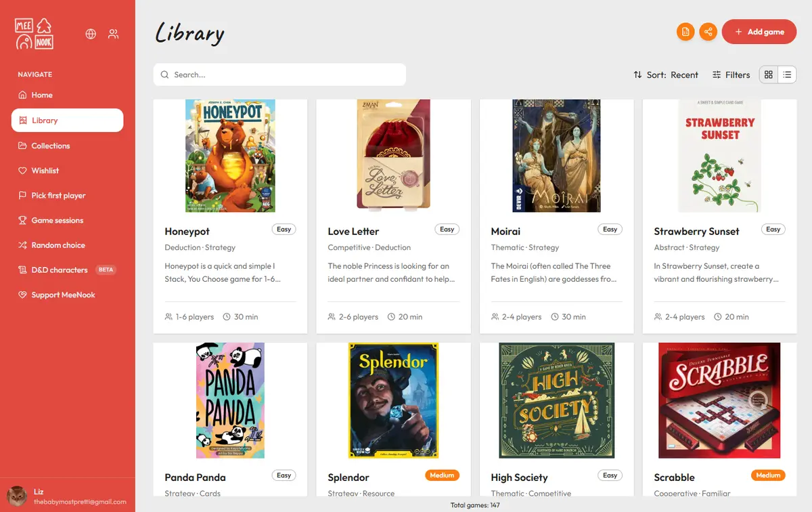The width and height of the screenshot is (812, 512).
Task: Open the Moirai cover image
Action: click(557, 156)
